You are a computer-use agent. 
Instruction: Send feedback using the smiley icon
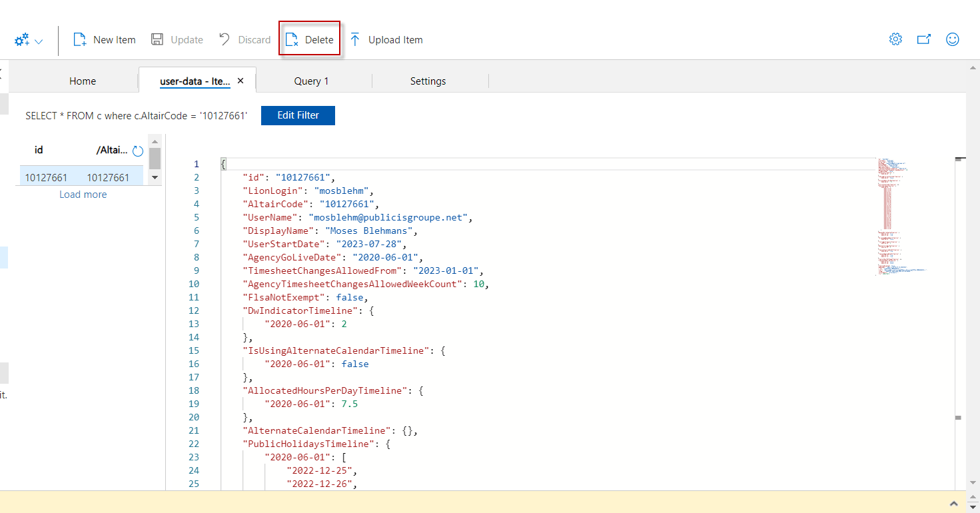[x=953, y=39]
